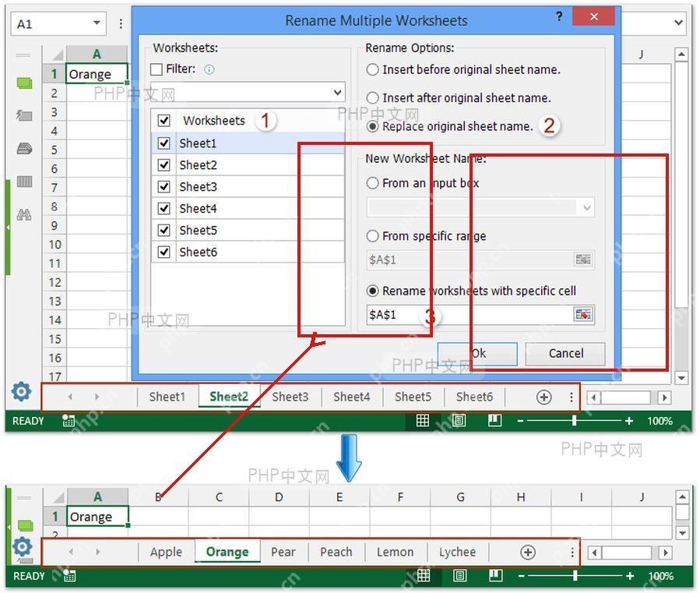700x593 pixels.
Task: Click the range selector icon beside active $A$1 field
Action: (x=582, y=314)
